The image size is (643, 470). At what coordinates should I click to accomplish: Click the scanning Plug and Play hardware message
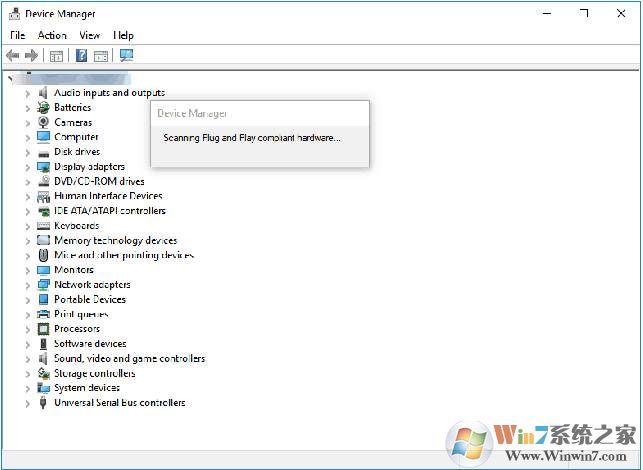click(252, 138)
